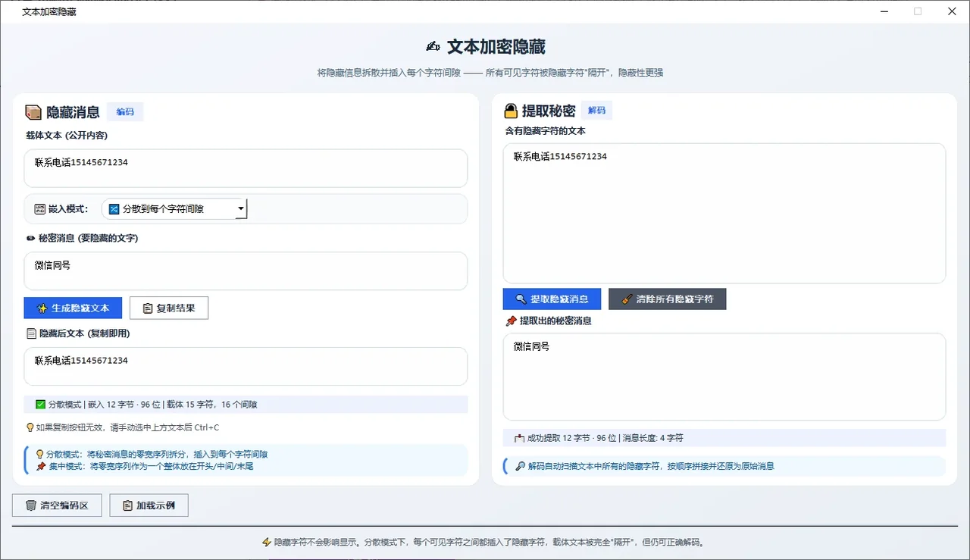Click the 清空编码区 button
The height and width of the screenshot is (560, 970).
(57, 505)
